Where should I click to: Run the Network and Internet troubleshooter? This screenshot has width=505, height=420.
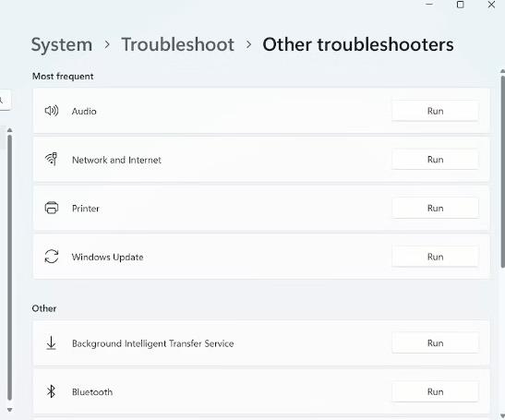click(x=435, y=160)
